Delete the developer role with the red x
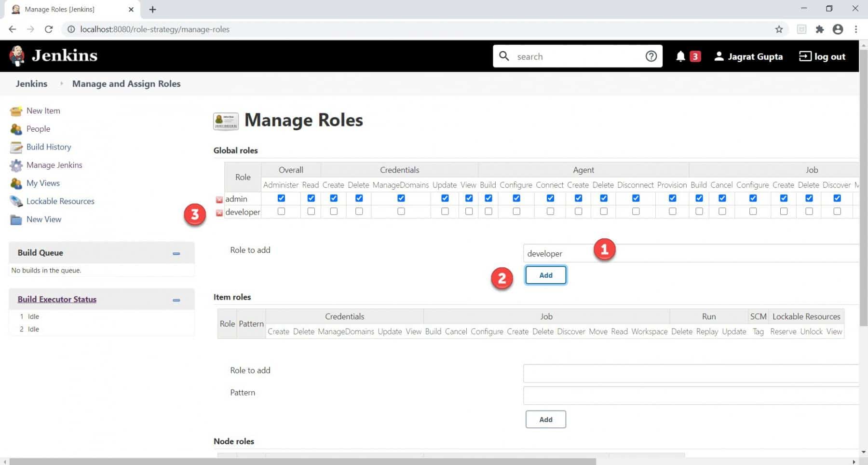This screenshot has width=868, height=465. pos(219,212)
